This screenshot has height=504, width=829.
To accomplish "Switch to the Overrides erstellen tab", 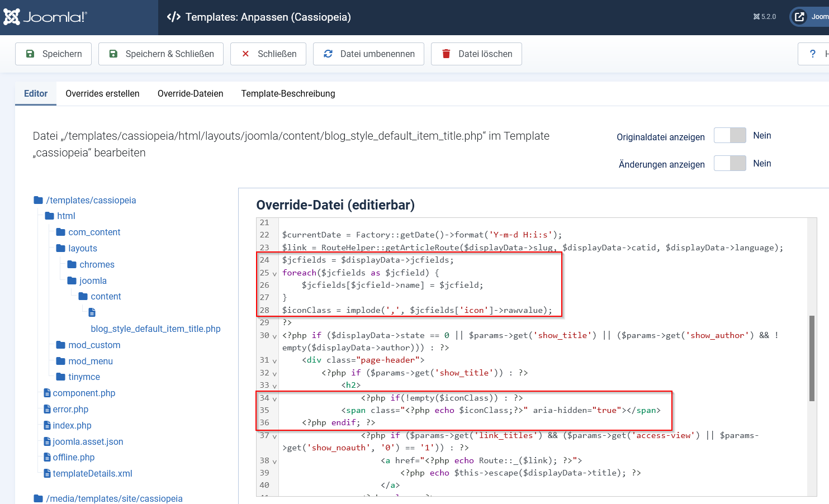I will tap(102, 93).
